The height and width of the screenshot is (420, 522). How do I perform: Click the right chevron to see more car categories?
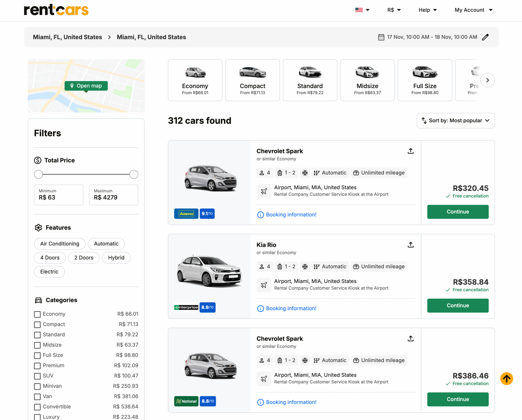point(488,80)
